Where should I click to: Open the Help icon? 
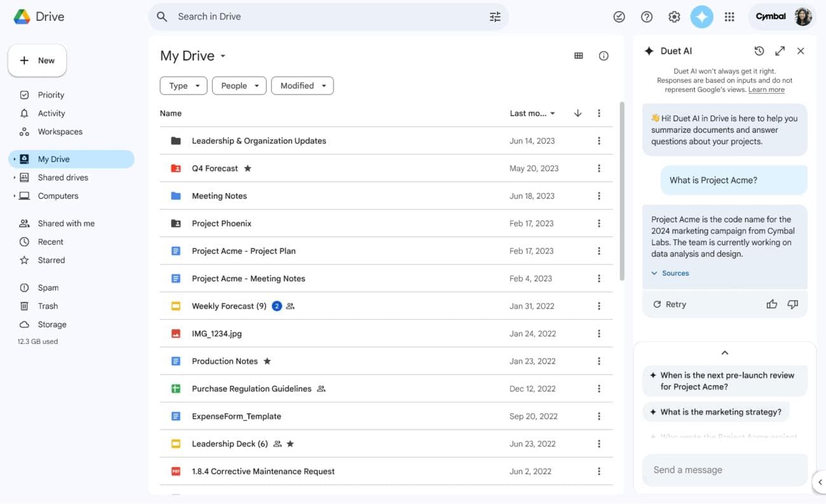[x=646, y=17]
